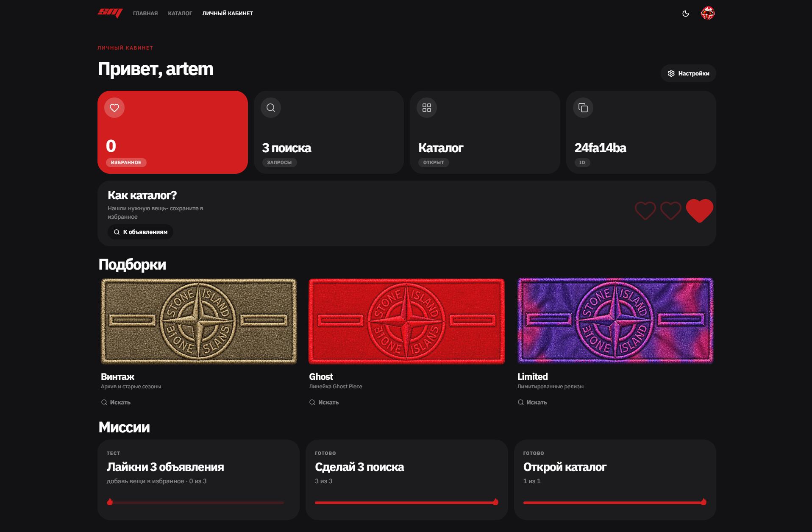Click the grid icon in Каталог card
Viewport: 812px width, 532px height.
[x=427, y=108]
